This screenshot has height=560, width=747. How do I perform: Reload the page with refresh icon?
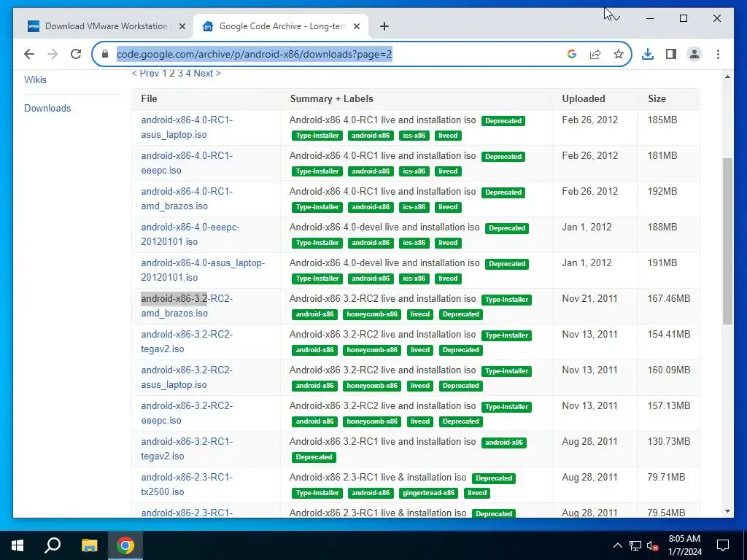[x=76, y=54]
